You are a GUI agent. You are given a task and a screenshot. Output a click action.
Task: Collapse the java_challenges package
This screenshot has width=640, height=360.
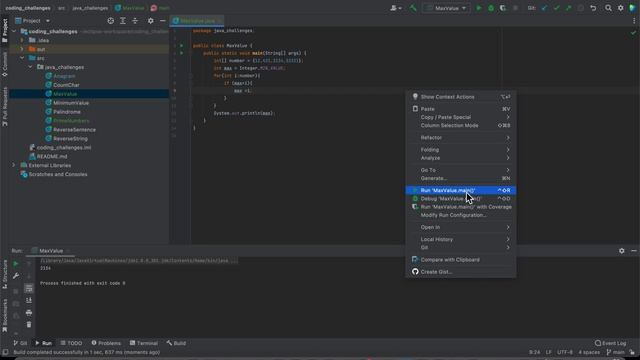tap(31, 67)
